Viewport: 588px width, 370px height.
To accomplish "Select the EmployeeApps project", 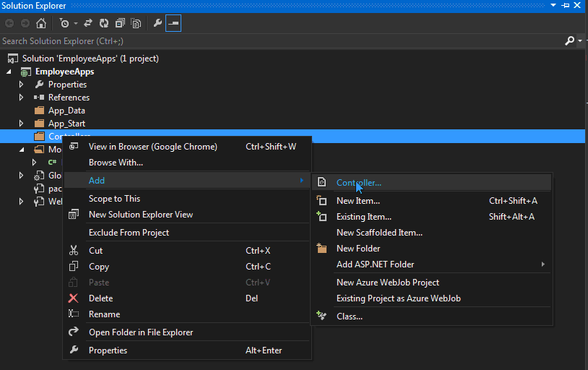I will click(x=64, y=72).
